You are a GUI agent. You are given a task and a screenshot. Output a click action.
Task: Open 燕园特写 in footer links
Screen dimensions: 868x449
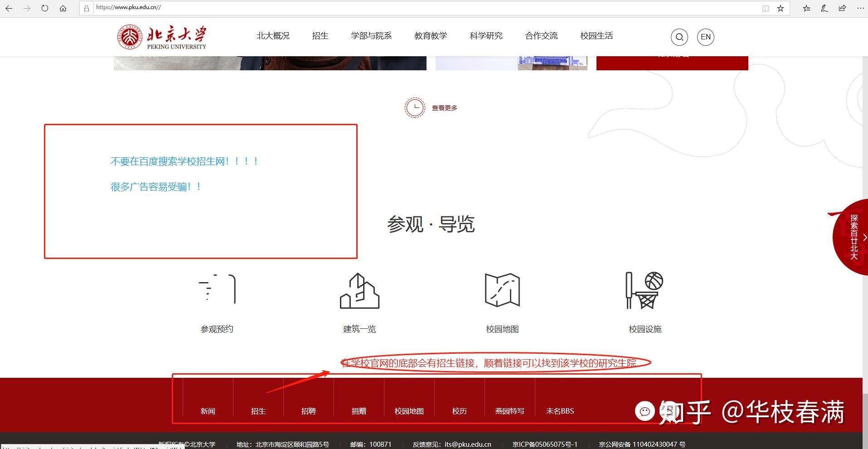click(x=510, y=411)
